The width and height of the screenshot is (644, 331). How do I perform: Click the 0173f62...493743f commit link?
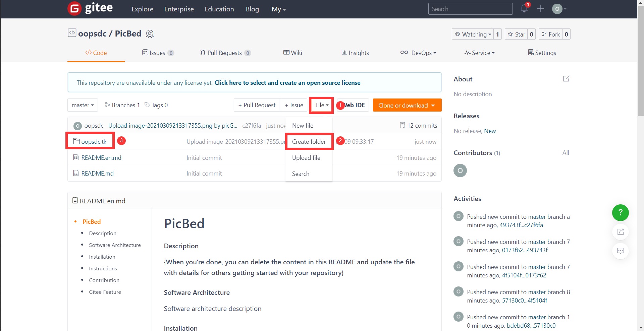(x=525, y=250)
